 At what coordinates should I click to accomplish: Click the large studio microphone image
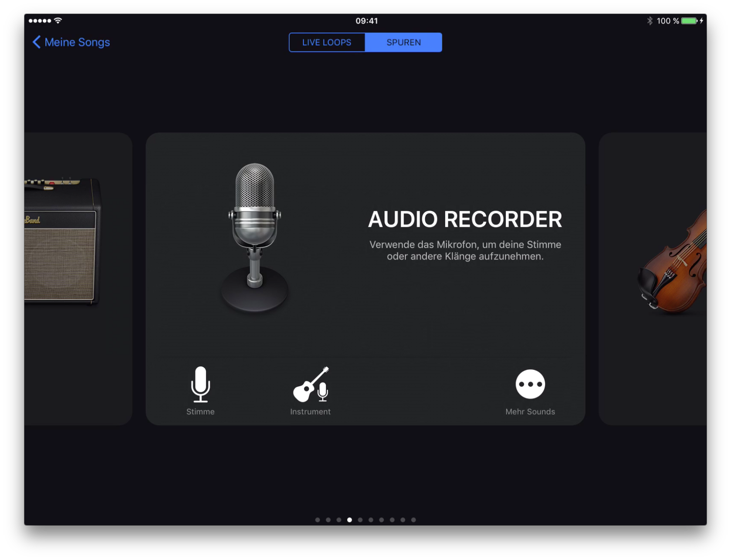coord(255,237)
